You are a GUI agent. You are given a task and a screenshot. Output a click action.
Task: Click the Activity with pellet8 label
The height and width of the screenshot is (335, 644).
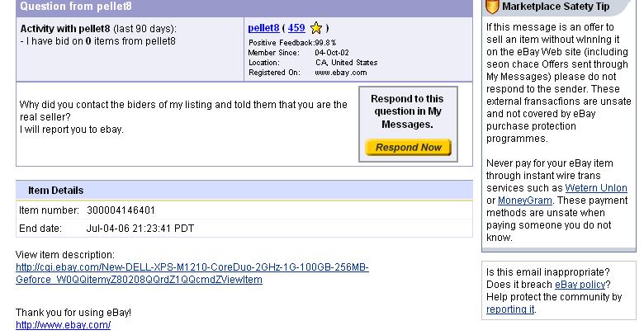click(65, 29)
